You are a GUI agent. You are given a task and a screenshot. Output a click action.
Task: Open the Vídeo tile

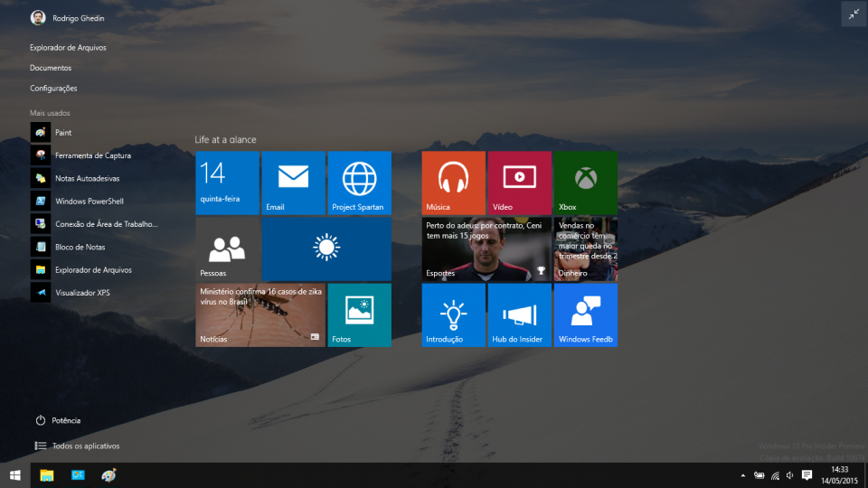tap(519, 183)
